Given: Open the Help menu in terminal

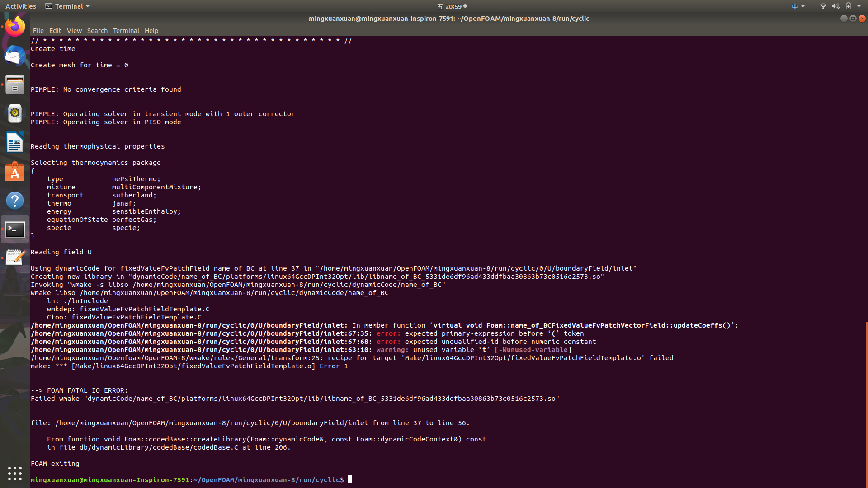Looking at the screenshot, I should point(151,31).
